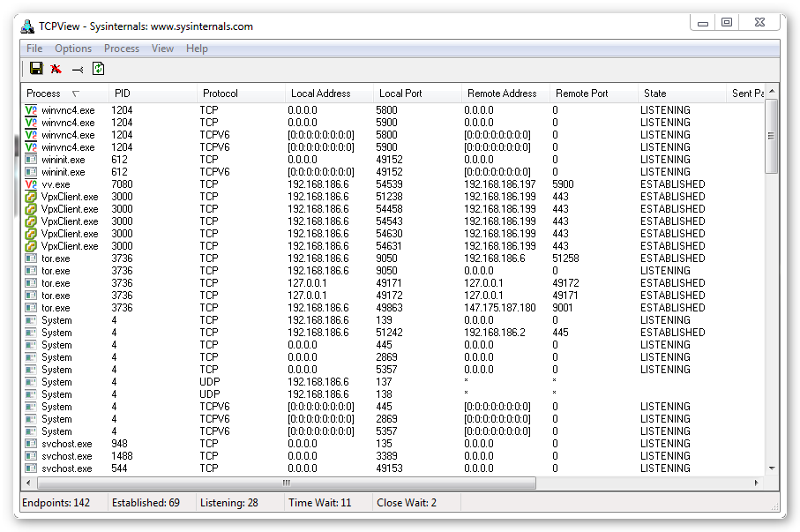Screen dimensions: 800x532
Task: Click Endpoints: 142 in status bar
Action: [56, 503]
